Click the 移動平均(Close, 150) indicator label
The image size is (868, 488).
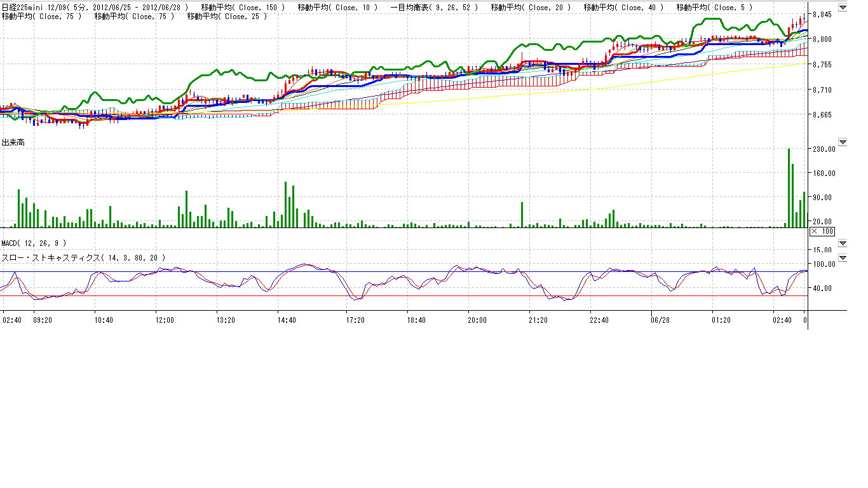(x=242, y=7)
